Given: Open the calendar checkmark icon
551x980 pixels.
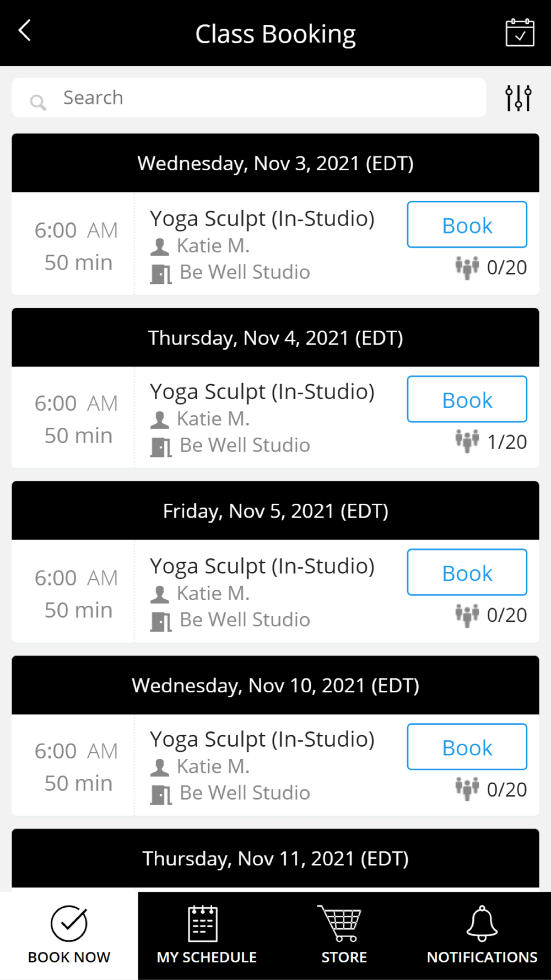Looking at the screenshot, I should click(x=520, y=33).
